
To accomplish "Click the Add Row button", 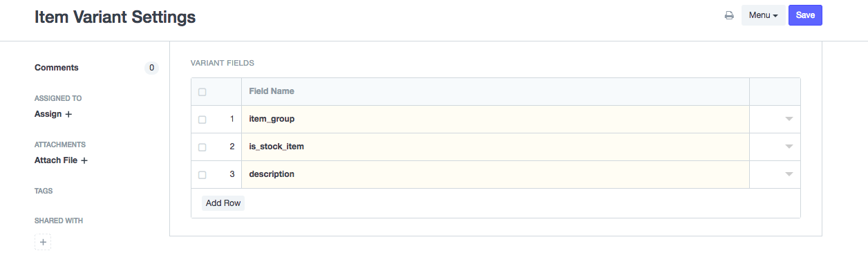I will click(x=223, y=203).
